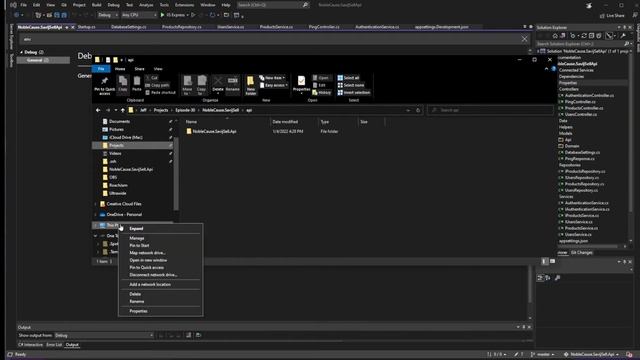
Task: Click the Refresh icon beside the address bar
Action: tap(418, 110)
